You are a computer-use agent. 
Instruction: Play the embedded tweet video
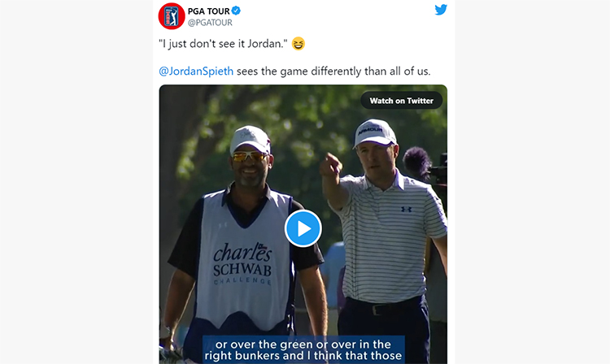click(x=303, y=228)
